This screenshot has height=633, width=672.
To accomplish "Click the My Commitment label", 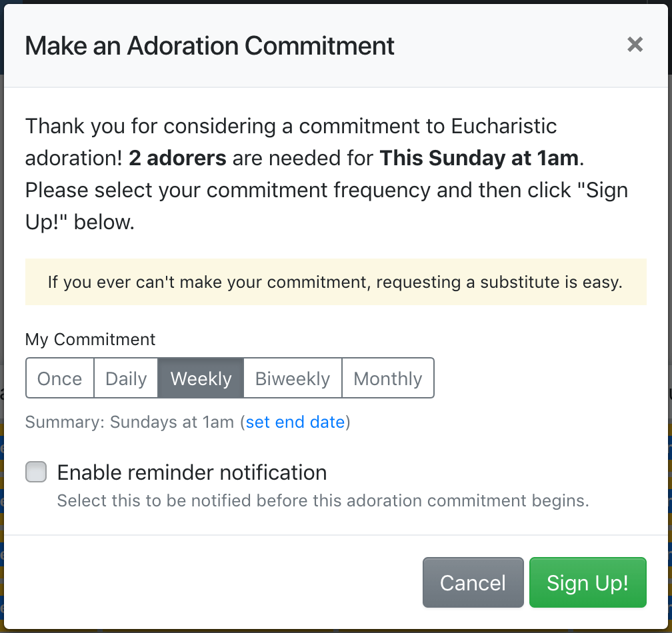I will click(90, 339).
